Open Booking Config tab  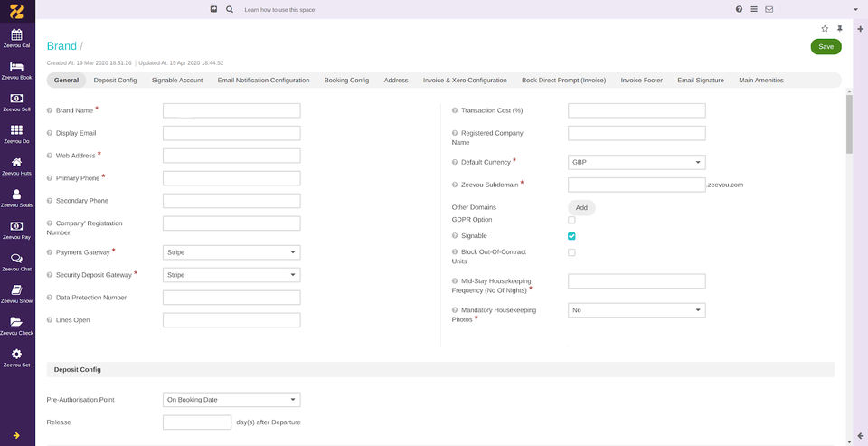[x=346, y=81]
